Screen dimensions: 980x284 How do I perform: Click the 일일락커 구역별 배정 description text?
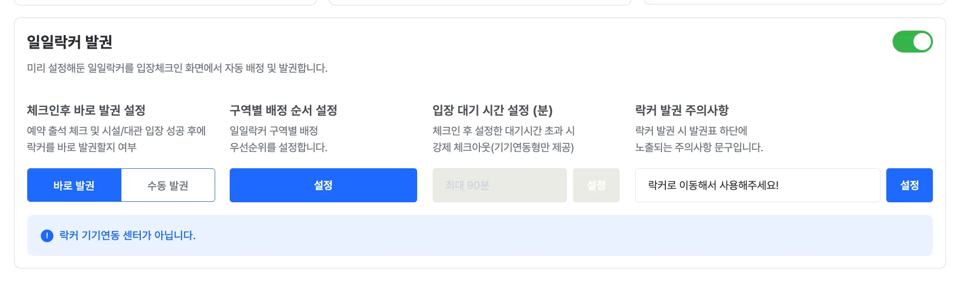pyautogui.click(x=273, y=131)
